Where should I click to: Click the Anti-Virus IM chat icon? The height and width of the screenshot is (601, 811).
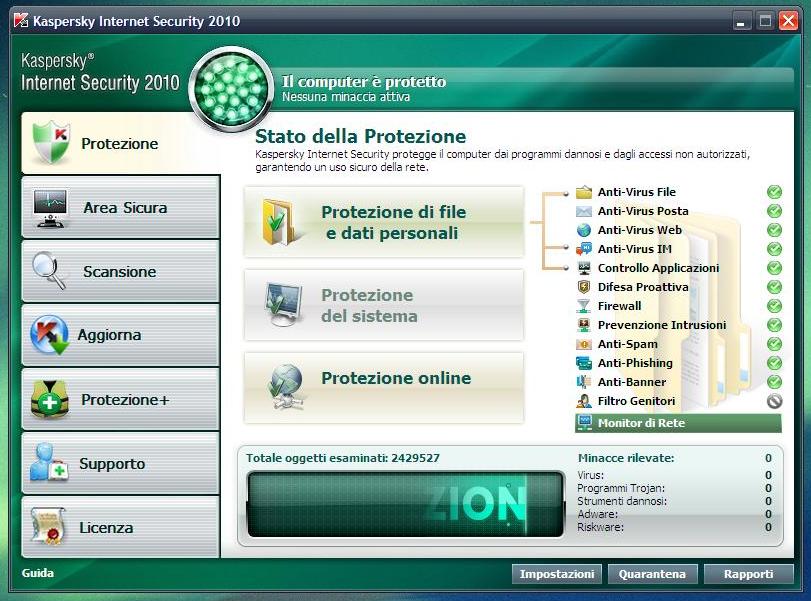tap(584, 249)
